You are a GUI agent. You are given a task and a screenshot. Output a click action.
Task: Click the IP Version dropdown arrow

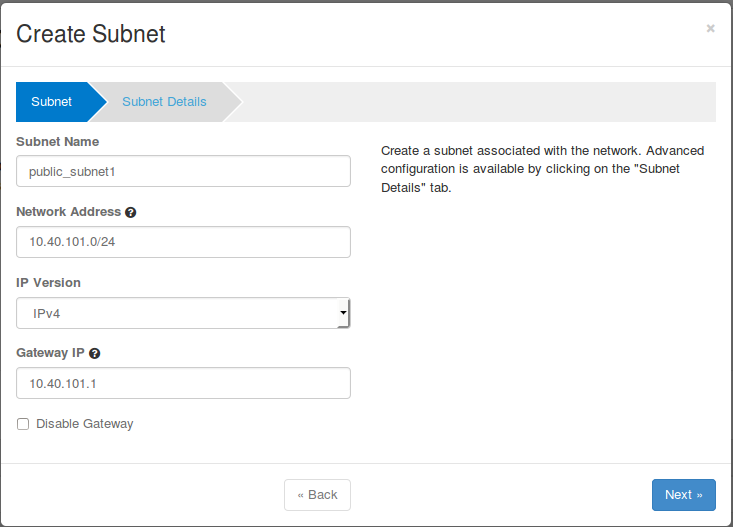pos(342,313)
